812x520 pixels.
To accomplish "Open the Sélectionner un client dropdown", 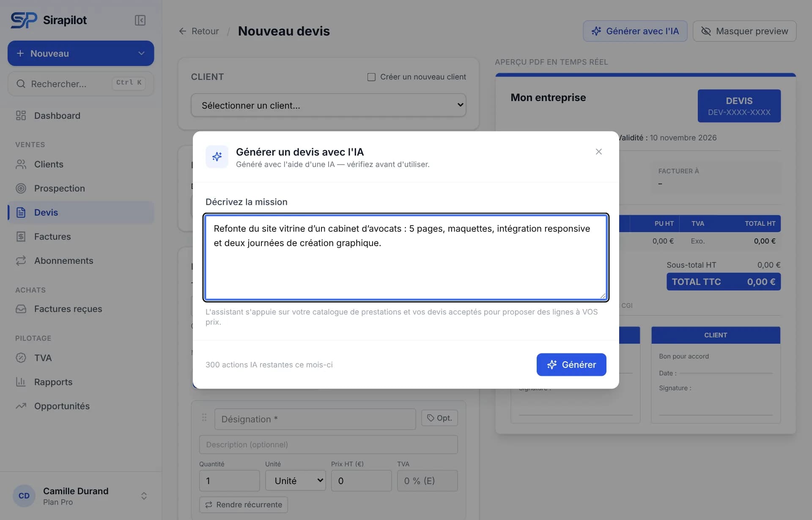I will coord(328,105).
